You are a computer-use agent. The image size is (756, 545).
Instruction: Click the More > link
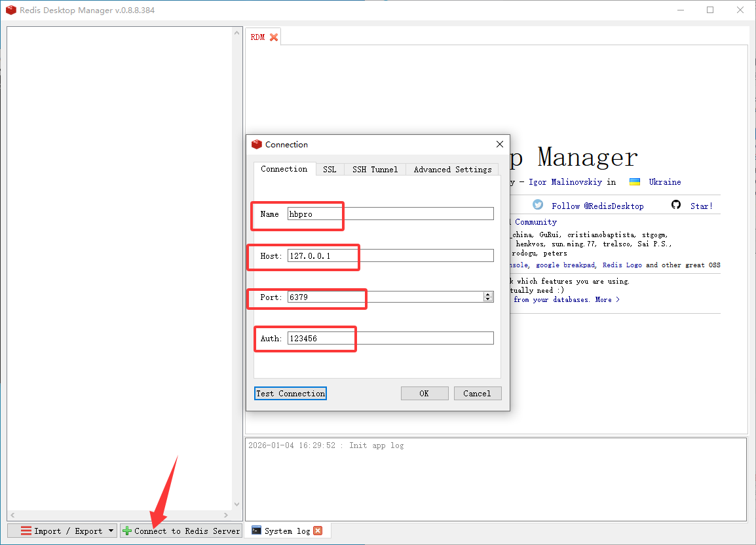[x=607, y=299]
